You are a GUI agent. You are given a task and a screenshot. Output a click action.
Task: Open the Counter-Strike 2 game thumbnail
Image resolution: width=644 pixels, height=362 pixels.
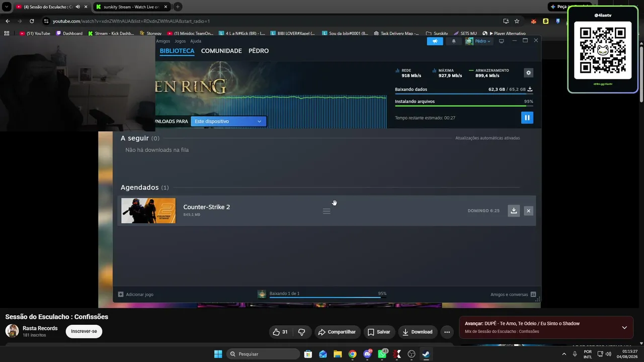148,211
